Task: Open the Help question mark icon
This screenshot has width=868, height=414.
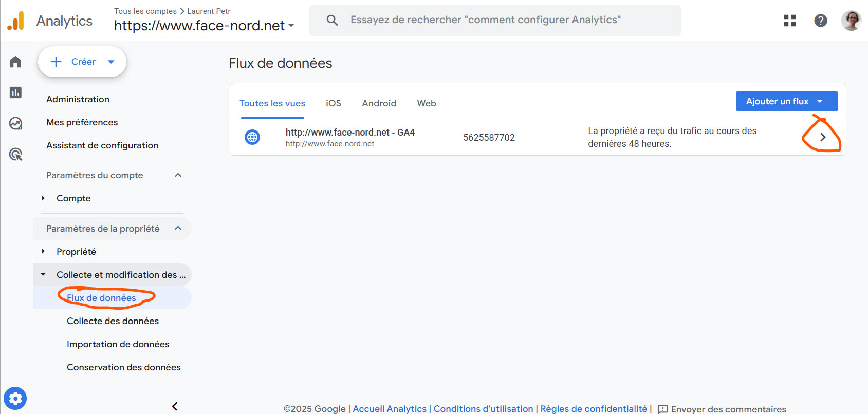Action: click(x=821, y=21)
